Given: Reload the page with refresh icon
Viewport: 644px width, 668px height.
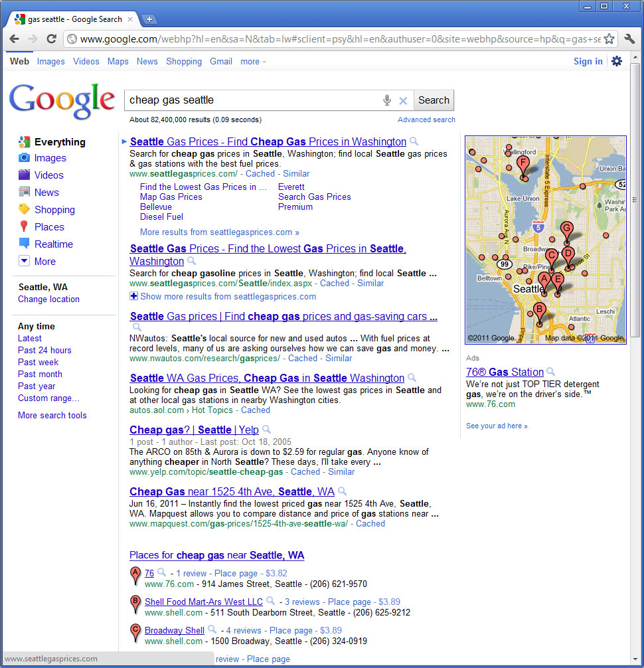Looking at the screenshot, I should (x=52, y=39).
